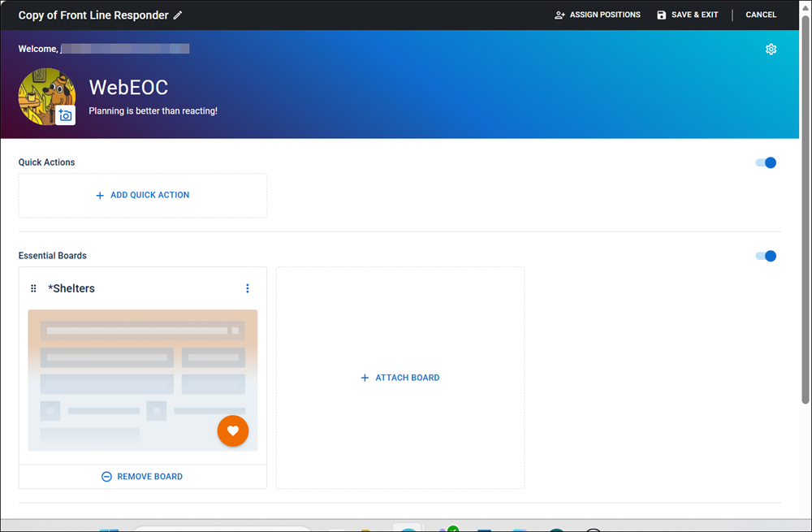The image size is (812, 532).
Task: Open the banner settings gear
Action: (x=771, y=50)
